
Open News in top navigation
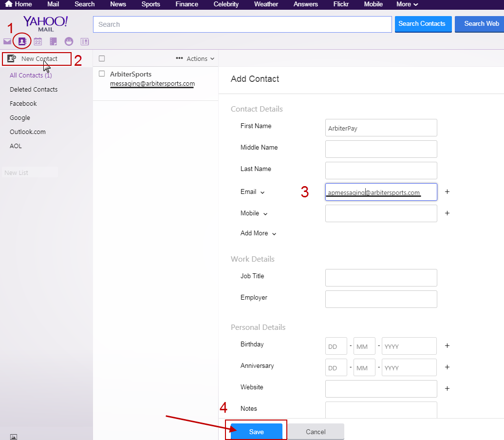click(x=118, y=4)
